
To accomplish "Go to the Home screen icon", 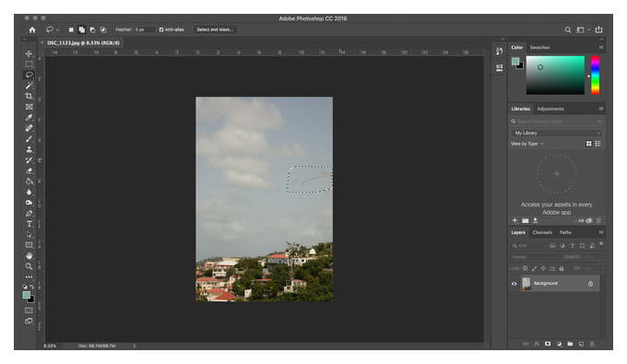I will [x=32, y=29].
